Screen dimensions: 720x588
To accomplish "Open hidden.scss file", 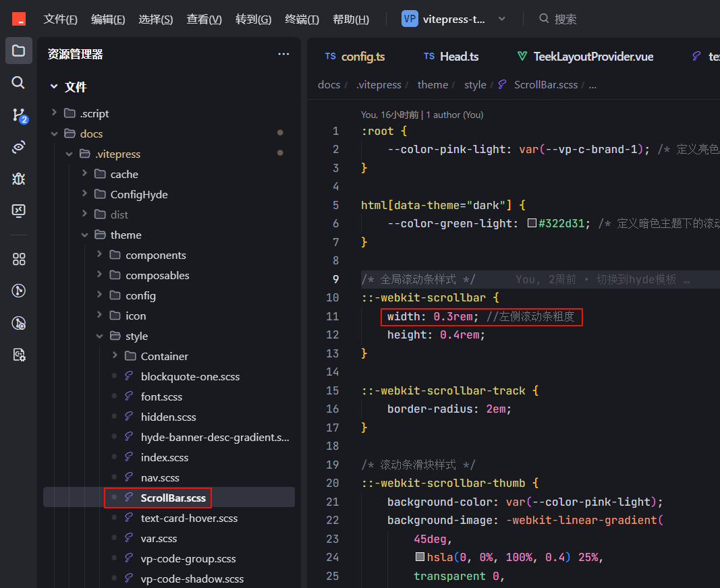I will pos(169,417).
